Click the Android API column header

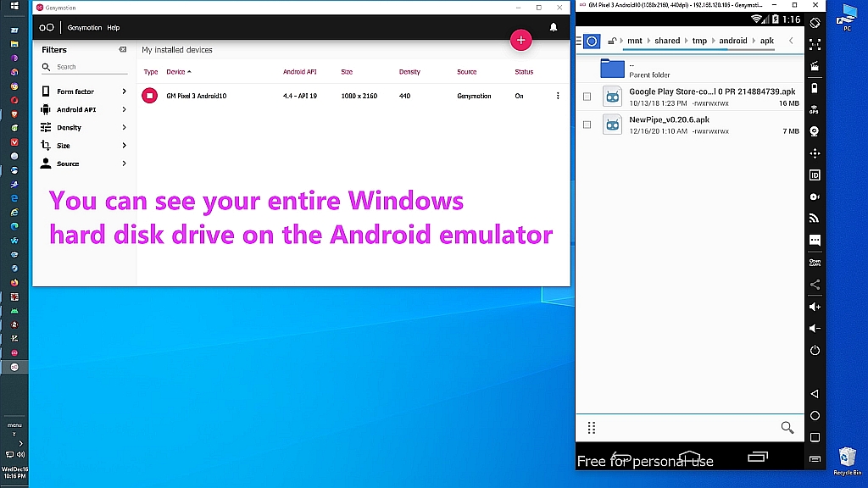[299, 72]
